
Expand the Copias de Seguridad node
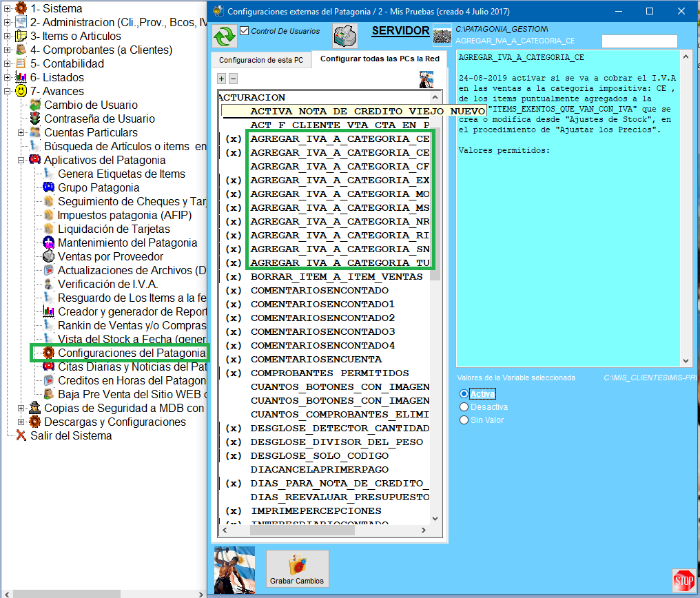(21, 409)
